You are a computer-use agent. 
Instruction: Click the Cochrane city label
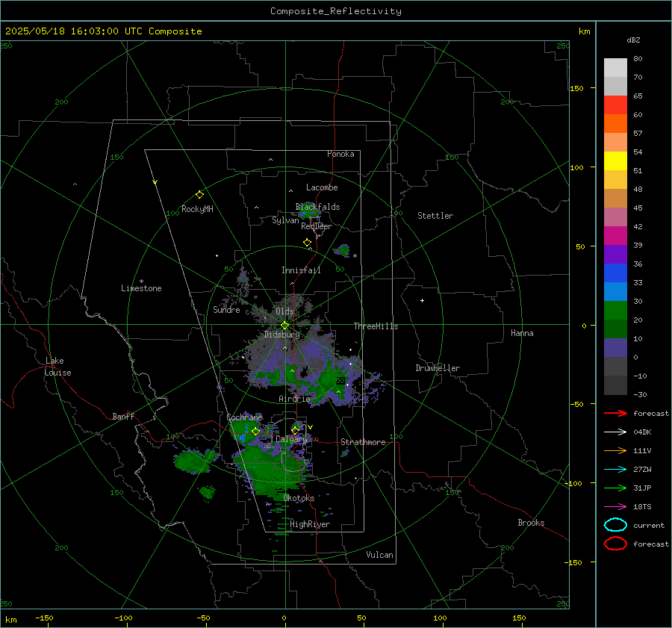coord(244,417)
